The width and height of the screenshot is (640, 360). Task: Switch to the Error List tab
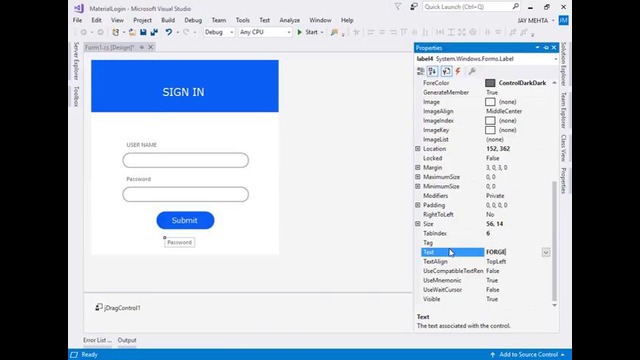(x=98, y=340)
